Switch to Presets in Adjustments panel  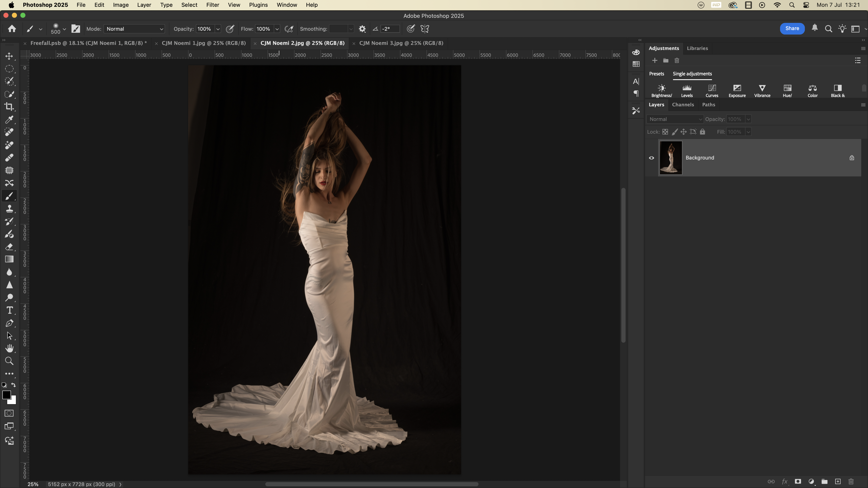(x=656, y=74)
